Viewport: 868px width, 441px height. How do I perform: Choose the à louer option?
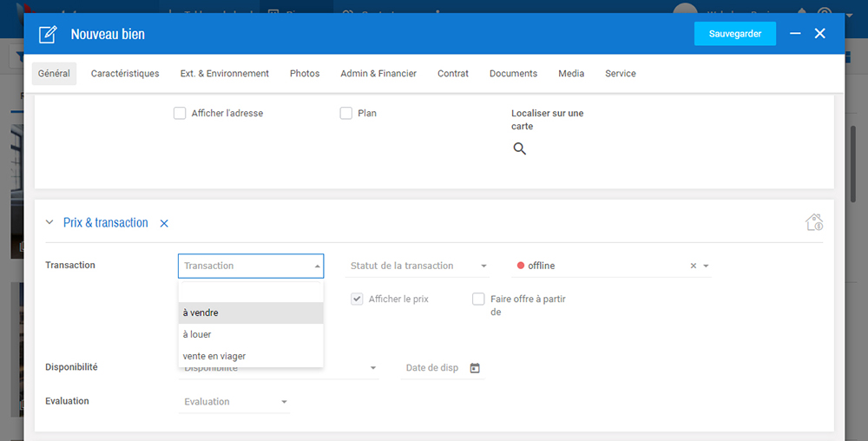pyautogui.click(x=251, y=334)
